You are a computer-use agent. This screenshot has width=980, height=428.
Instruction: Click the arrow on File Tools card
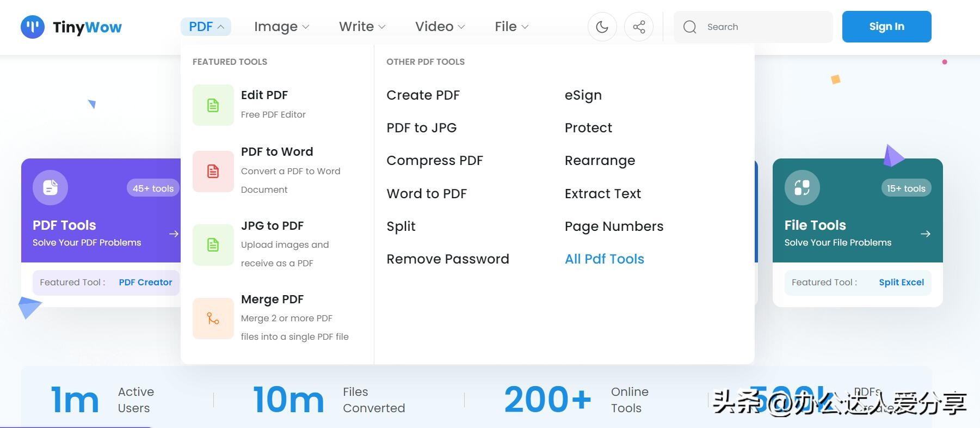tap(926, 234)
